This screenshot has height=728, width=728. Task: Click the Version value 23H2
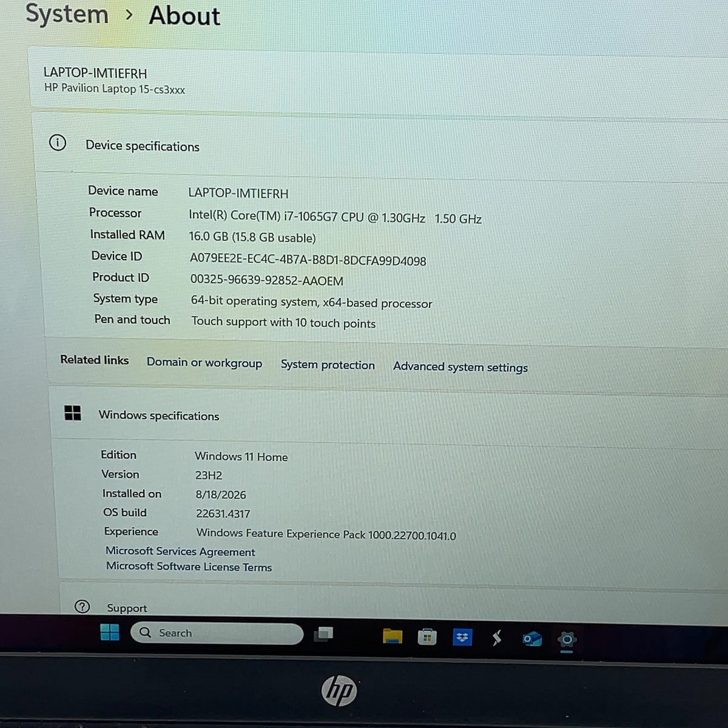[209, 476]
